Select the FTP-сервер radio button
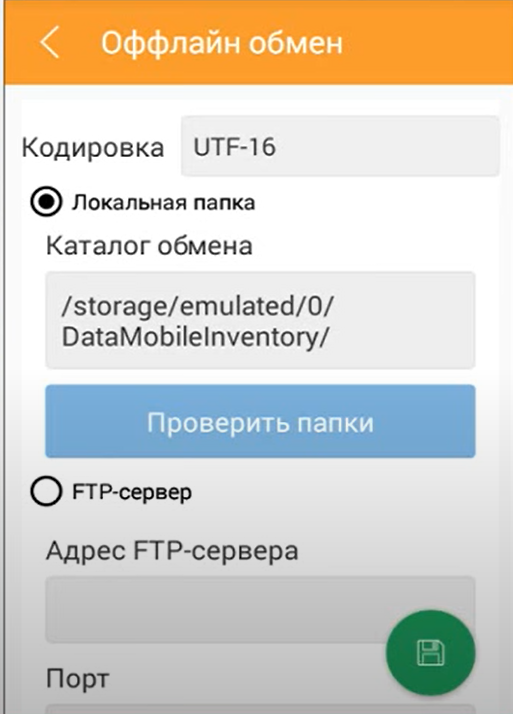This screenshot has width=513, height=714. (46, 492)
